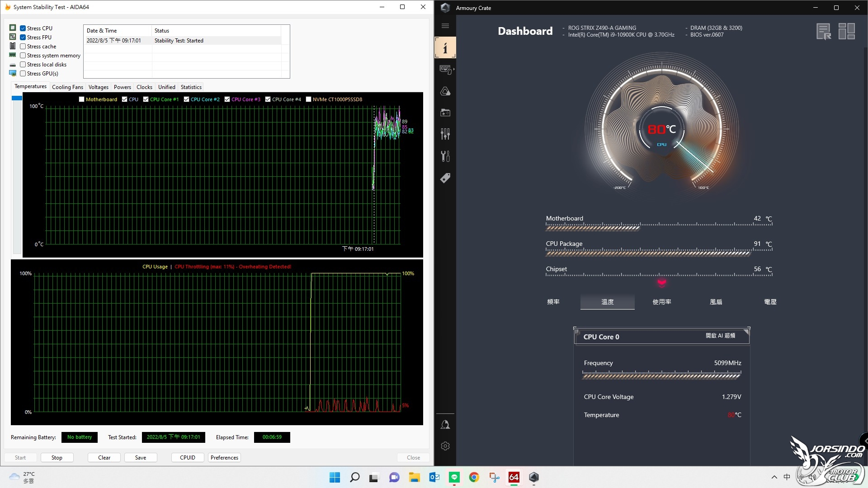Select the Dashboard info icon in sidebar
The image size is (868, 488).
pyautogui.click(x=445, y=47)
